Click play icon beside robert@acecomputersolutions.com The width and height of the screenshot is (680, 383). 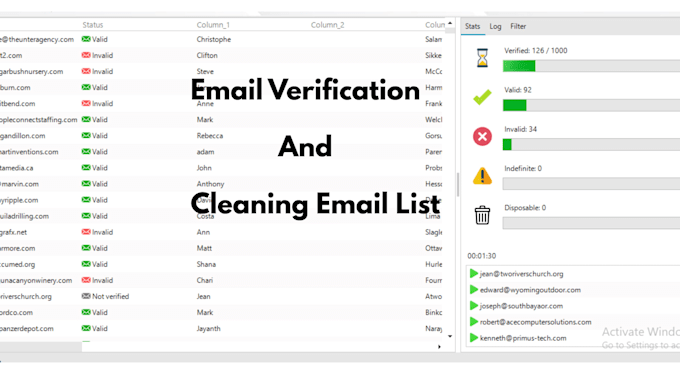[x=474, y=322]
